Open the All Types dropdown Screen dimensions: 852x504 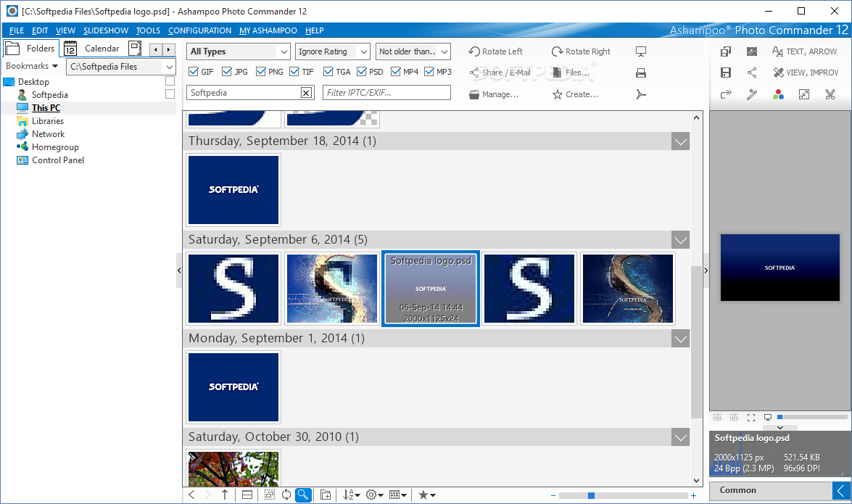click(239, 51)
